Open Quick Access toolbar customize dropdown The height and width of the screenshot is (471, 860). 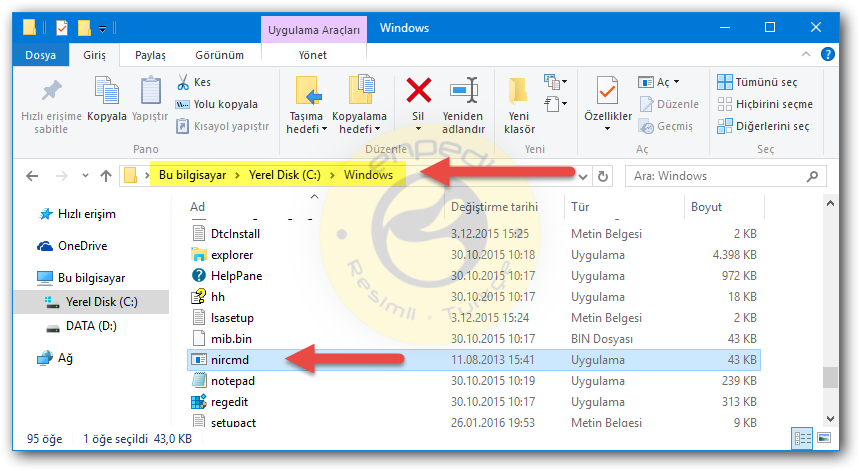[x=103, y=29]
